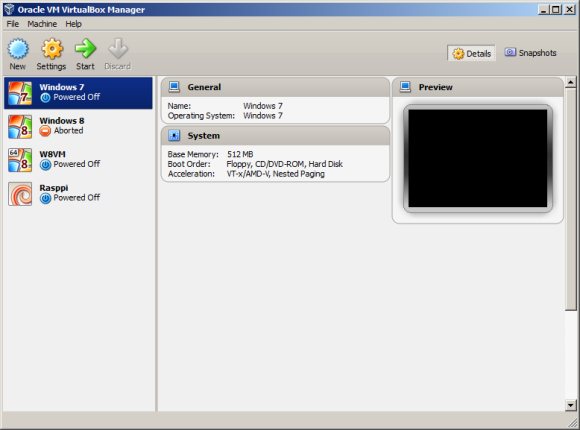Select the Windows 7 VM icon
The image size is (580, 430).
[20, 93]
